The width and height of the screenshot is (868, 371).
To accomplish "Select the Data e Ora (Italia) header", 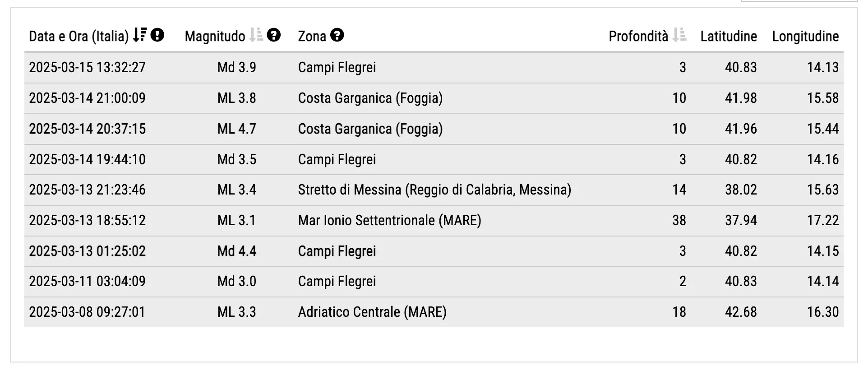I will point(79,36).
